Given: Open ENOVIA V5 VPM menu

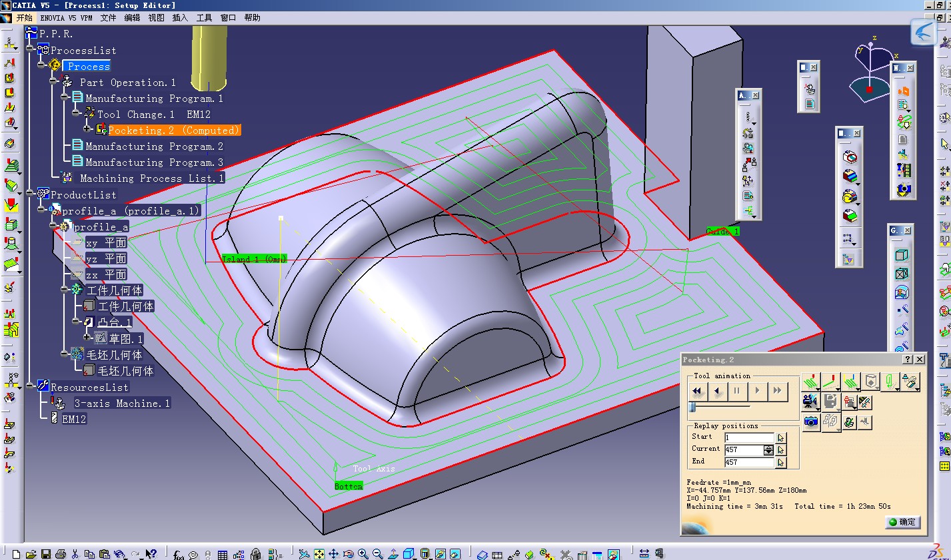Looking at the screenshot, I should click(x=66, y=18).
